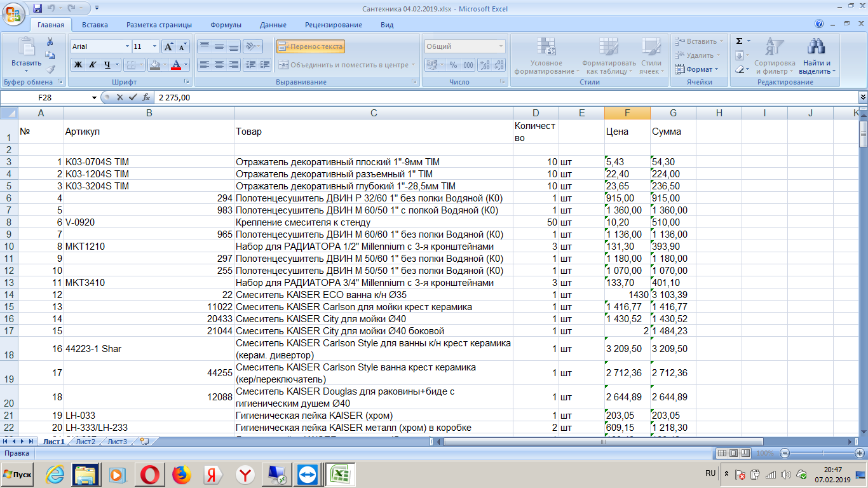The image size is (868, 488).
Task: Toggle Italic (К) formatting
Action: pyautogui.click(x=93, y=64)
